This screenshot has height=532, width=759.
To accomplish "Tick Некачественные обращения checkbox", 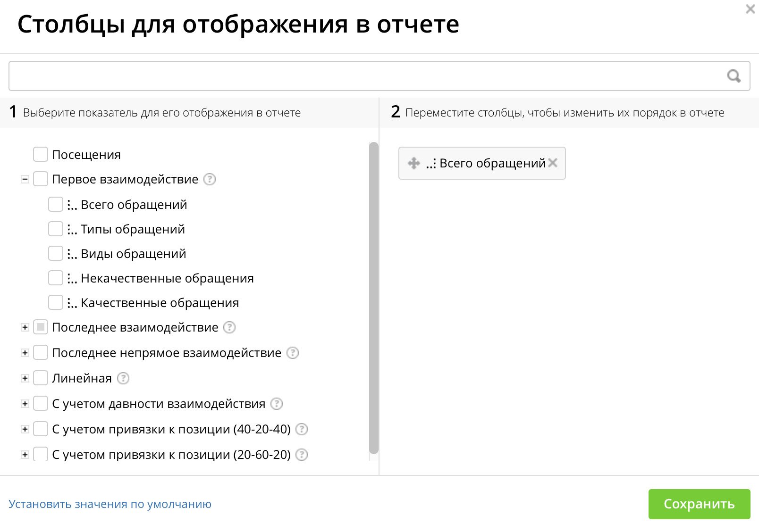I will pyautogui.click(x=56, y=278).
